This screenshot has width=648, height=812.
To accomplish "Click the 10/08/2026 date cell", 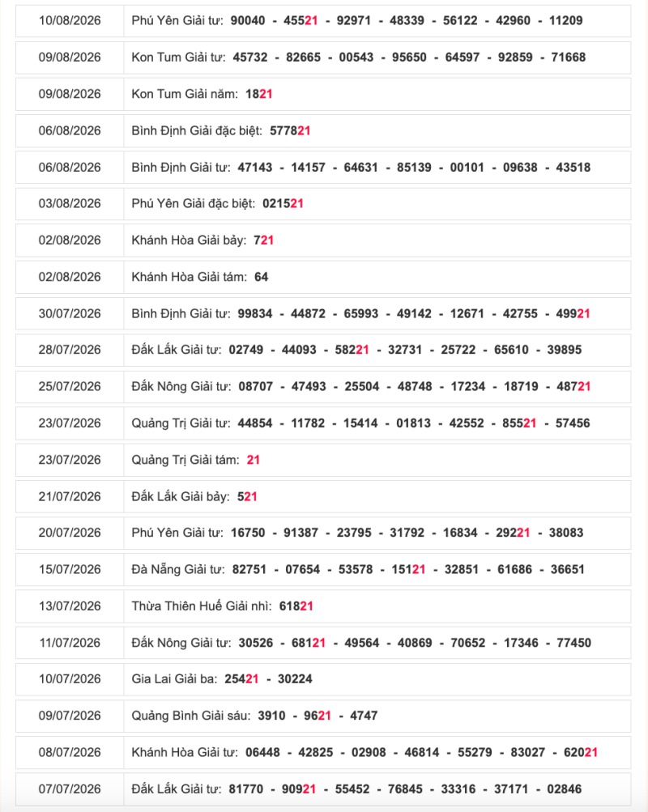I will pyautogui.click(x=70, y=21).
